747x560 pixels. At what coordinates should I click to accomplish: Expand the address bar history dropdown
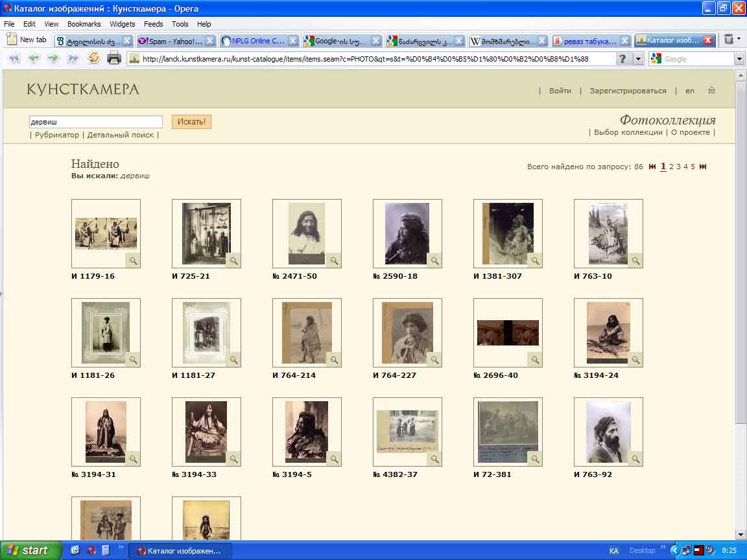tap(638, 59)
